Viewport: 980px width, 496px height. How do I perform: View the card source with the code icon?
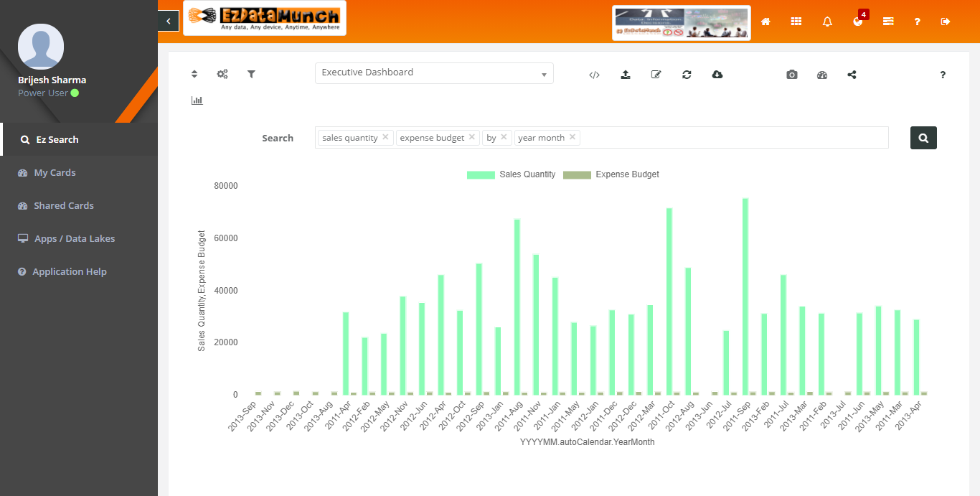pos(594,74)
